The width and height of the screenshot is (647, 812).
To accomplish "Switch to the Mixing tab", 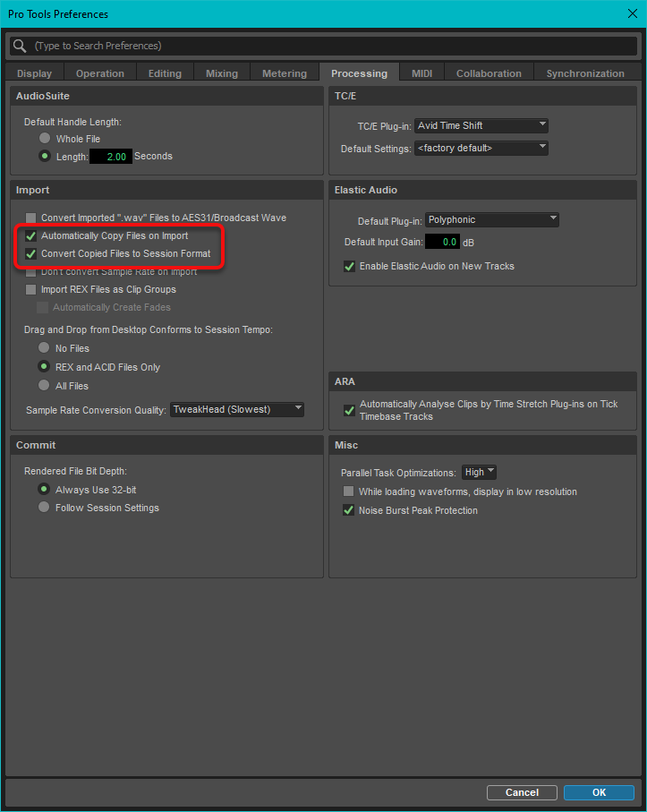I will tap(222, 73).
